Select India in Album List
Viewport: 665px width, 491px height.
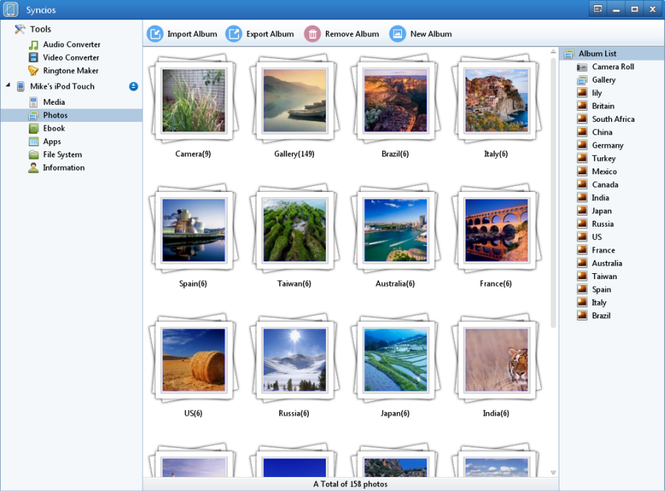coord(593,198)
